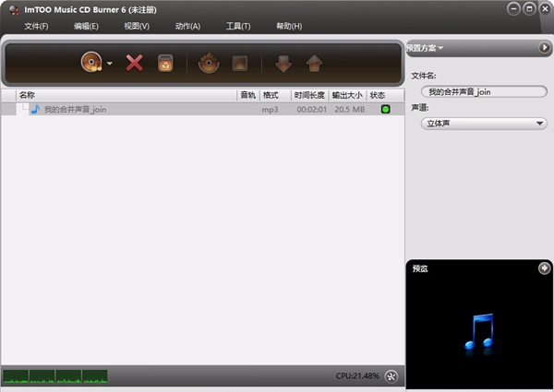Image resolution: width=554 pixels, height=392 pixels.
Task: Click the 音轨 column header
Action: pyautogui.click(x=248, y=95)
